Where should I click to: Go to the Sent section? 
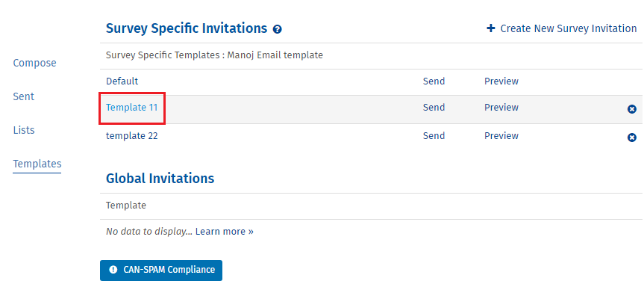tap(24, 96)
